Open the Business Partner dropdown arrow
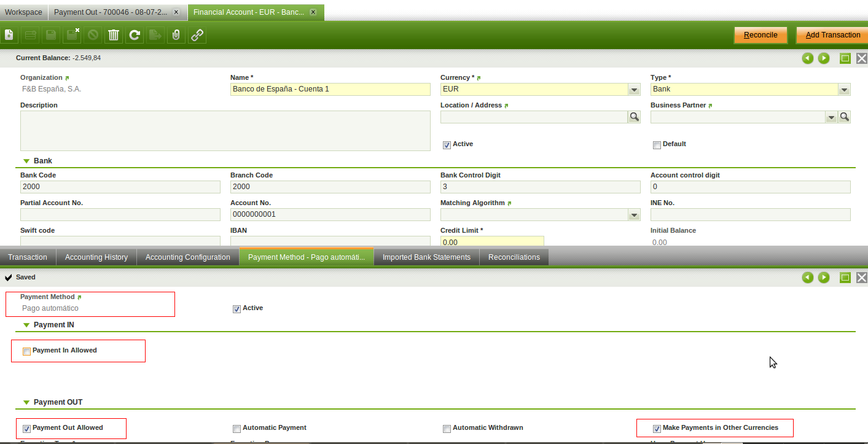 [x=831, y=117]
